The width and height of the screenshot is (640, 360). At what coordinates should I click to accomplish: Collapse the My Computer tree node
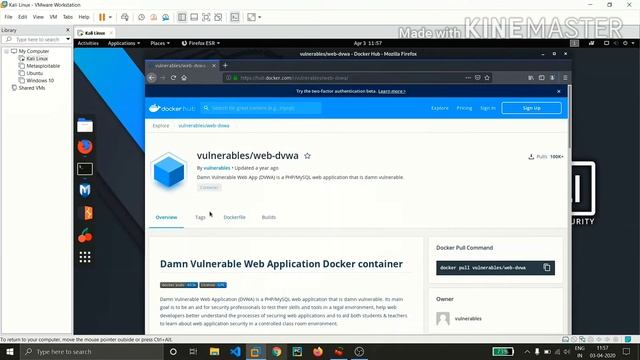(x=7, y=51)
